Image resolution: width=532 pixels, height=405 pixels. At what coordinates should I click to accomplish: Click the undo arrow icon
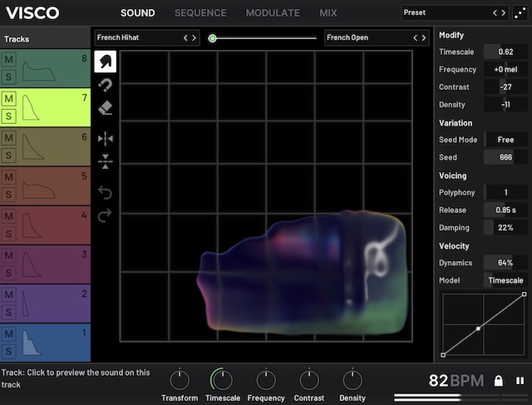click(x=105, y=193)
